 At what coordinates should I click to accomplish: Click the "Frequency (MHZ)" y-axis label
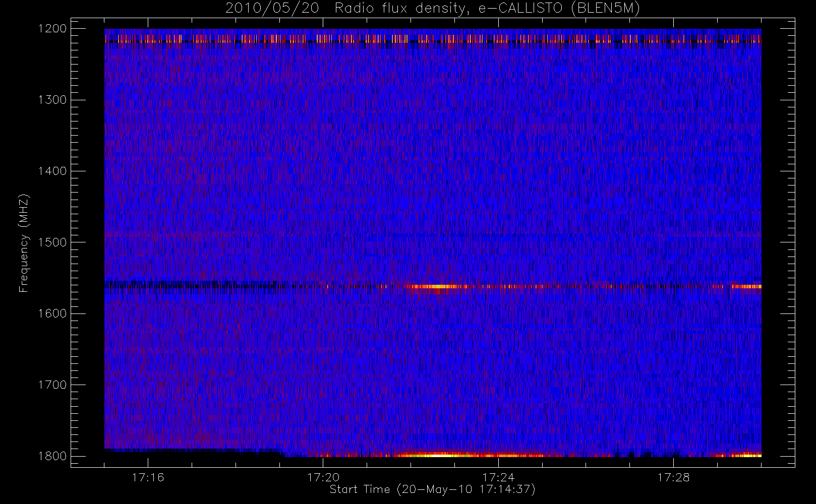point(24,243)
